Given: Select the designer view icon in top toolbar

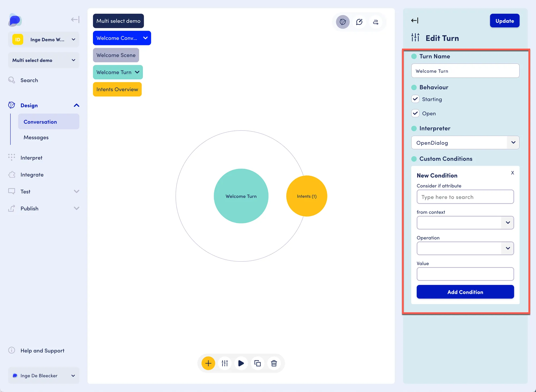Looking at the screenshot, I should [x=343, y=22].
